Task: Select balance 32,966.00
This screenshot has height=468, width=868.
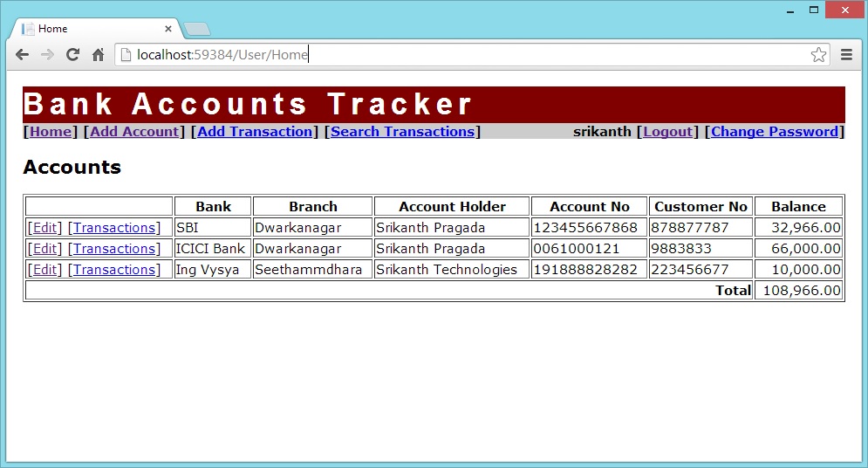Action: (x=798, y=228)
